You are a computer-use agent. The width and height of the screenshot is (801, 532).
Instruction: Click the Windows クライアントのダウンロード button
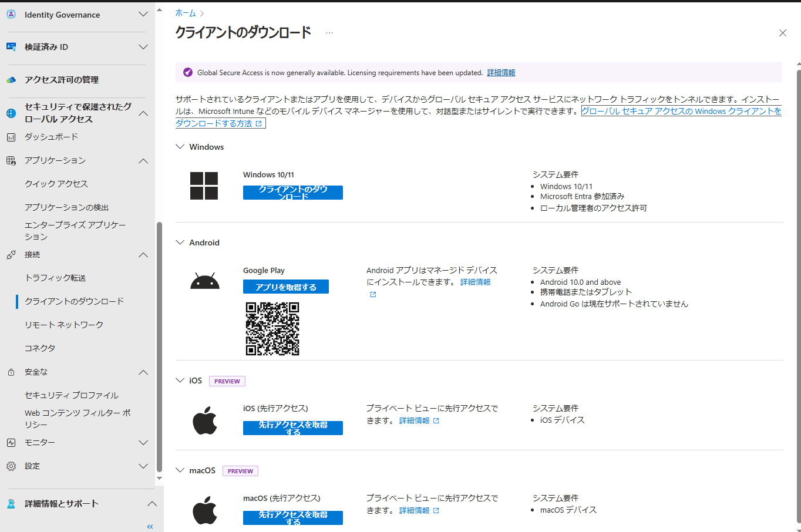[x=293, y=193]
